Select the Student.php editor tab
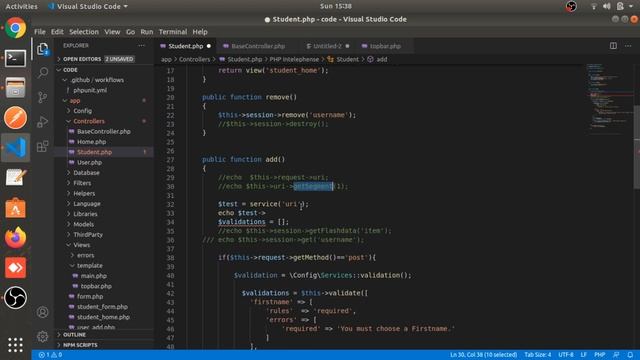Image resolution: width=640 pixels, height=360 pixels. click(x=186, y=46)
